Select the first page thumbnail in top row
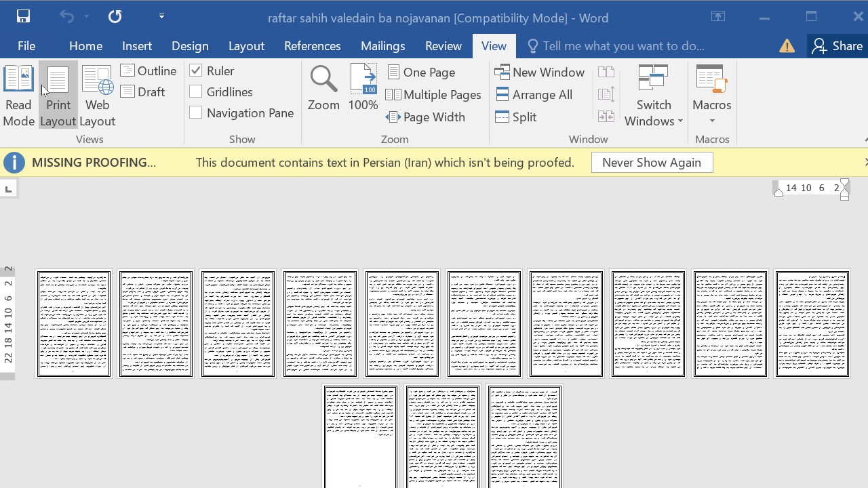 (74, 324)
